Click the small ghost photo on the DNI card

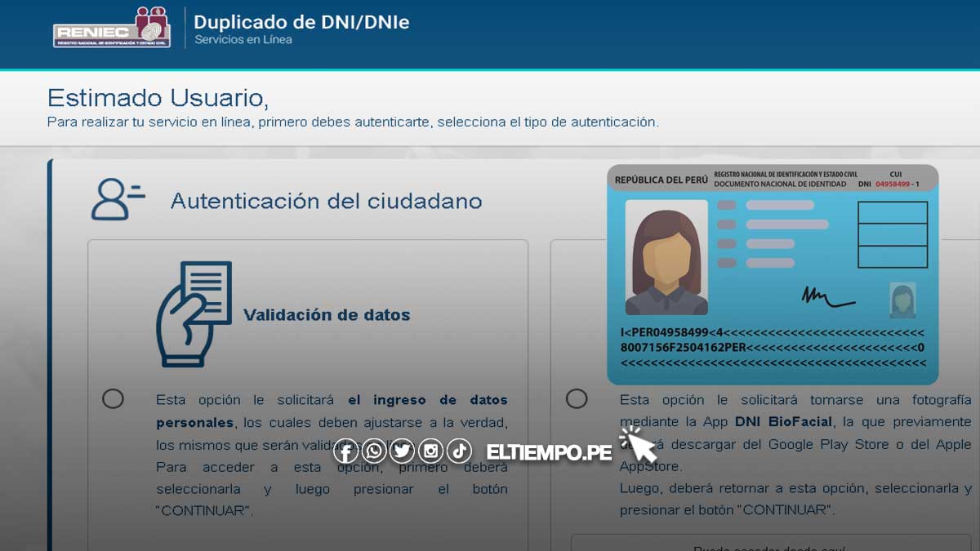(902, 300)
